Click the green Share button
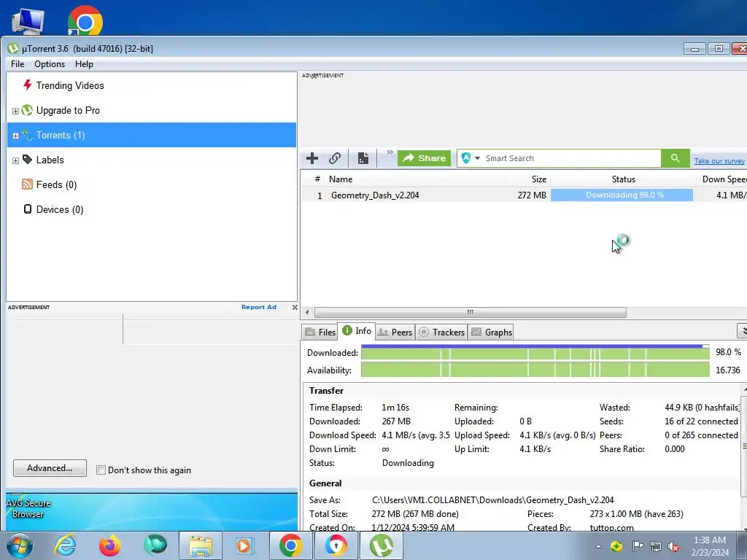747x560 pixels. [x=424, y=158]
